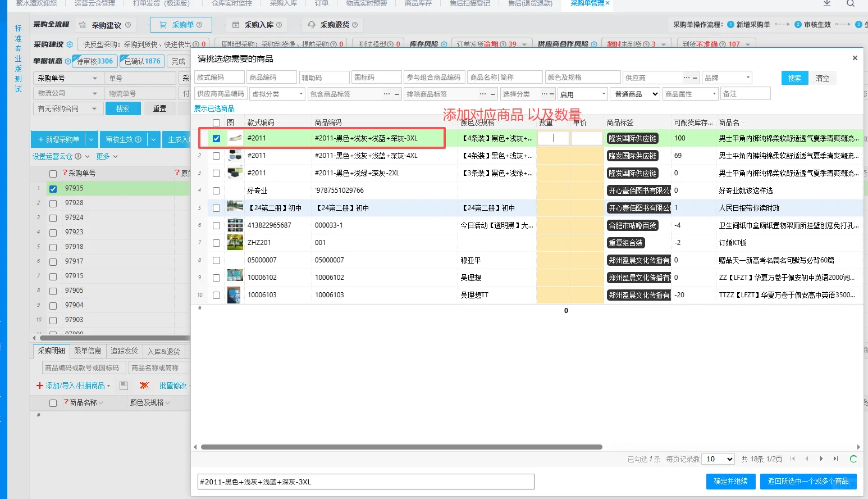
Task: Open the ellipsis picker in 包含商品标签 field
Action: (387, 94)
